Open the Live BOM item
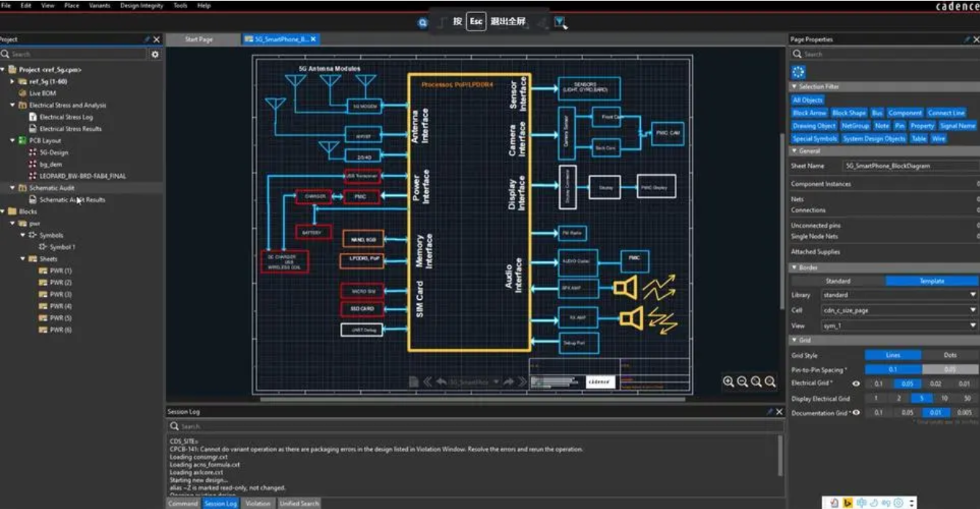Viewport: 980px width, 509px height. [x=42, y=94]
